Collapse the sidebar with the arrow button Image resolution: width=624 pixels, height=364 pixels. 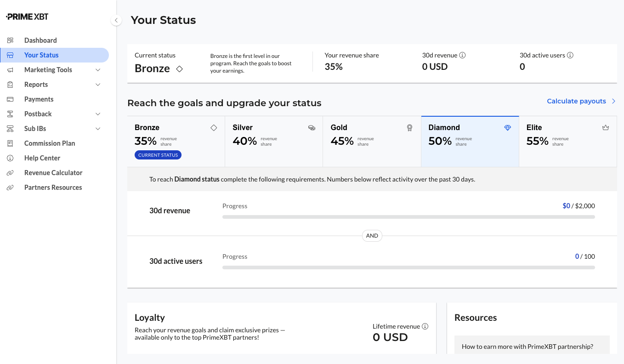(x=116, y=20)
